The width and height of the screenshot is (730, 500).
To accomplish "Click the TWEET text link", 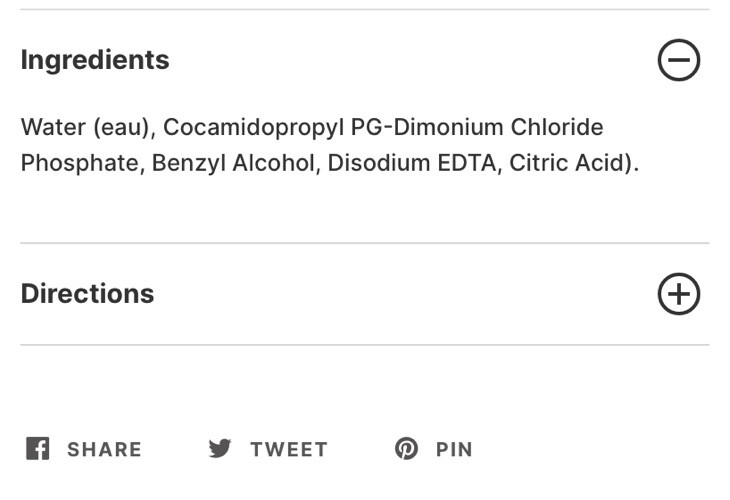I will (289, 450).
